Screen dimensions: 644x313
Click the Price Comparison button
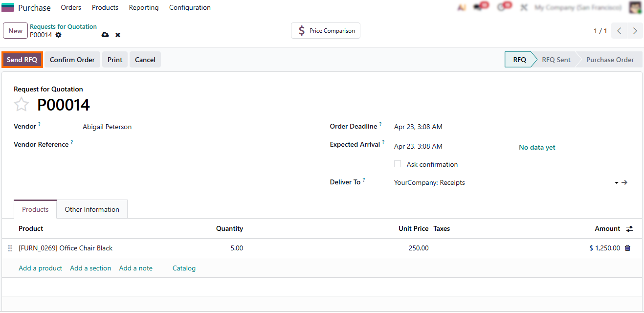[326, 31]
